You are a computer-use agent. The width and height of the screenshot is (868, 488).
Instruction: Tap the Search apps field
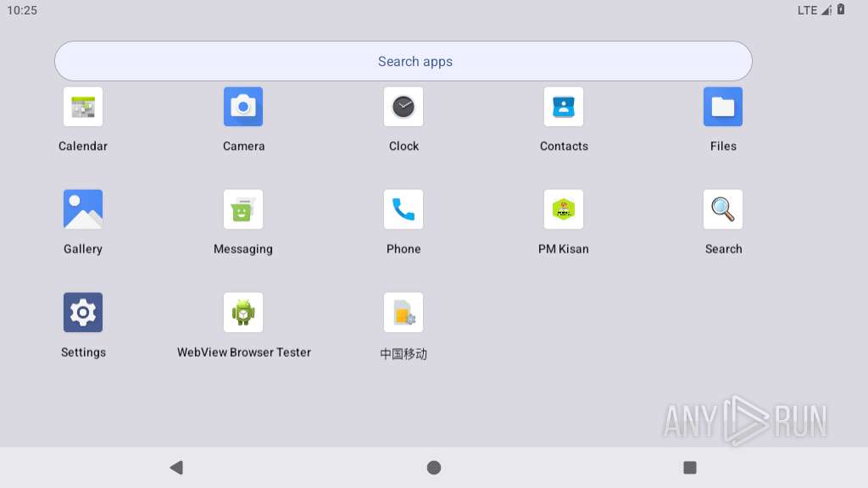click(403, 61)
